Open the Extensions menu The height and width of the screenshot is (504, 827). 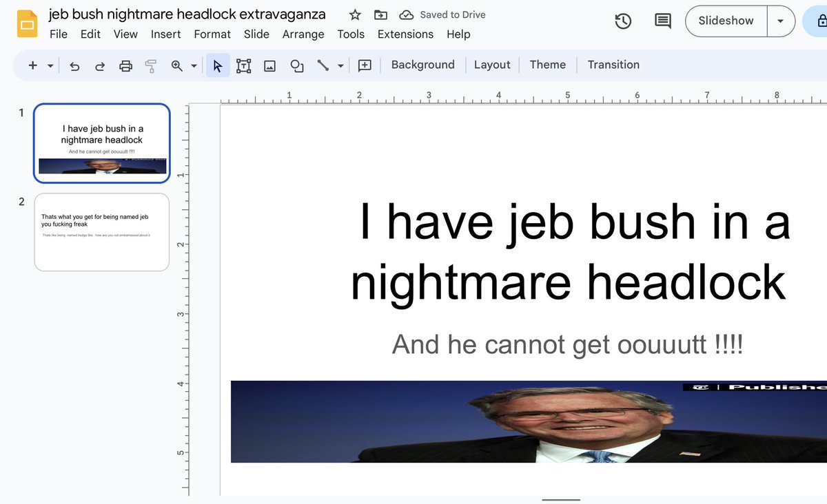pyautogui.click(x=405, y=34)
